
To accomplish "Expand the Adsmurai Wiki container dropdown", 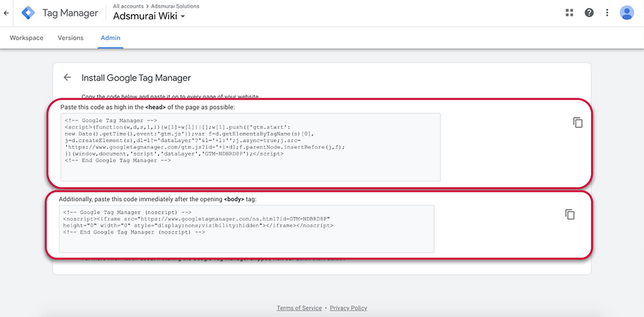I will pos(149,17).
